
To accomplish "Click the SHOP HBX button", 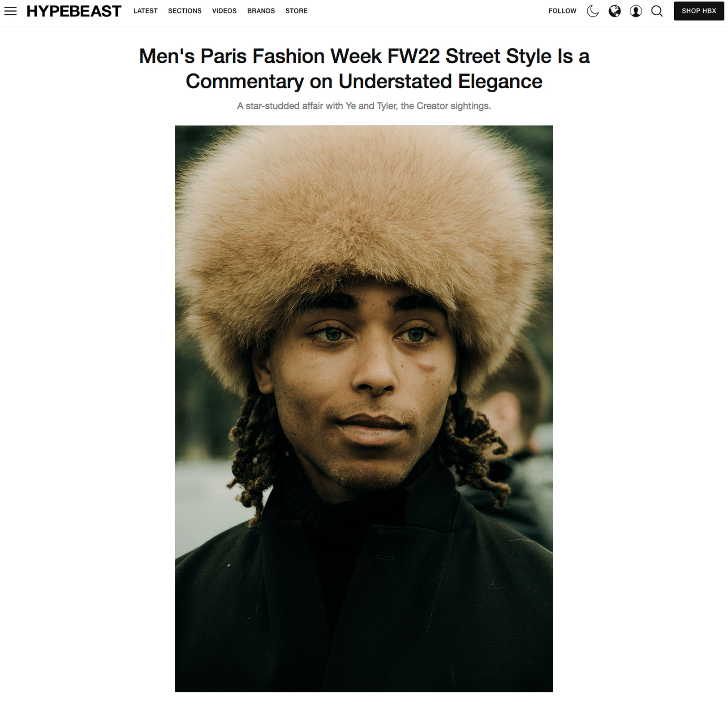I will 699,11.
